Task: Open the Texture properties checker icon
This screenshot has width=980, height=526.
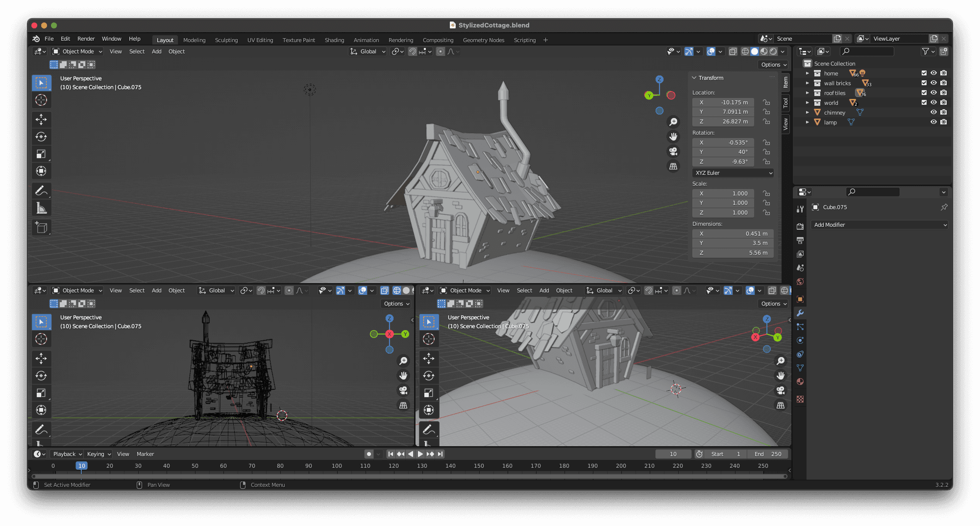Action: click(800, 399)
